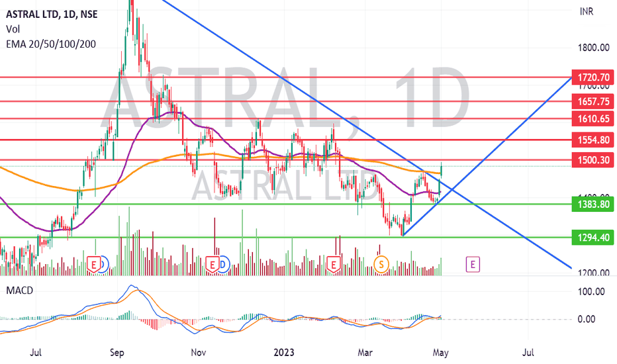The height and width of the screenshot is (364, 617).
Task: Click the 2023 label on time axis
Action: pos(284,352)
